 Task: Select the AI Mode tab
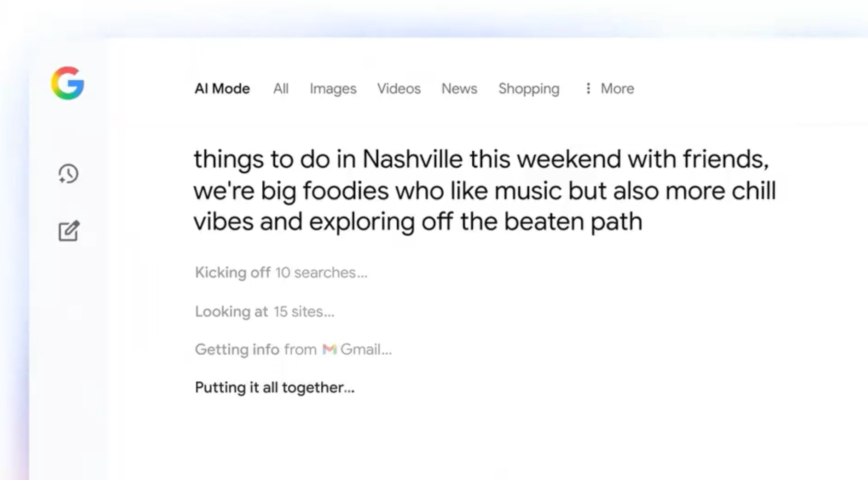click(222, 88)
